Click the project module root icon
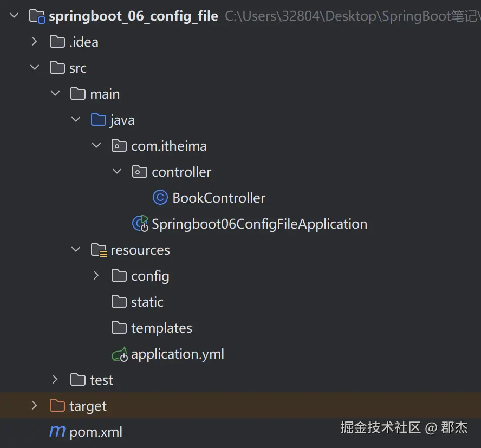Image resolution: width=481 pixels, height=448 pixels. tap(37, 16)
